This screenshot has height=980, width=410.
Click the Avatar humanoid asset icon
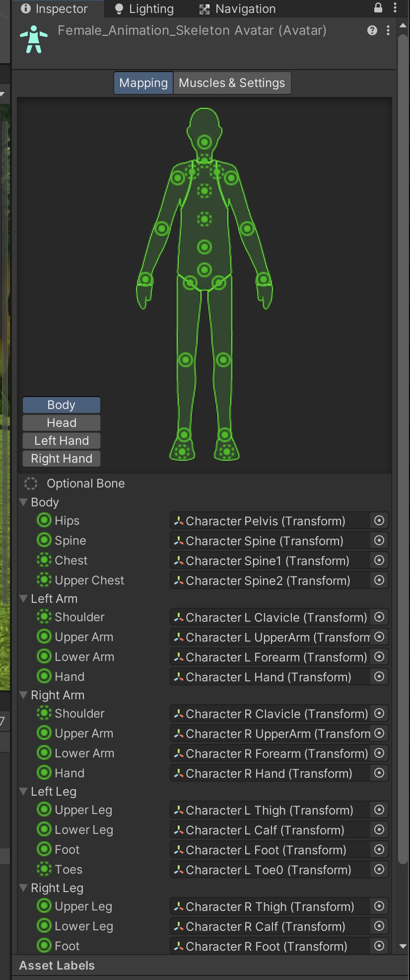[34, 39]
